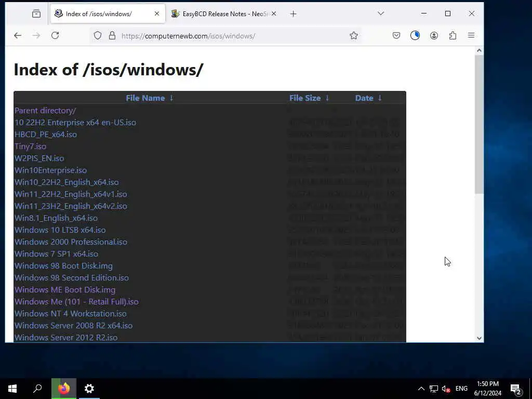Screen dimensions: 532x399
Task: Open Win10Enterprise.iso link
Action: pos(50,170)
